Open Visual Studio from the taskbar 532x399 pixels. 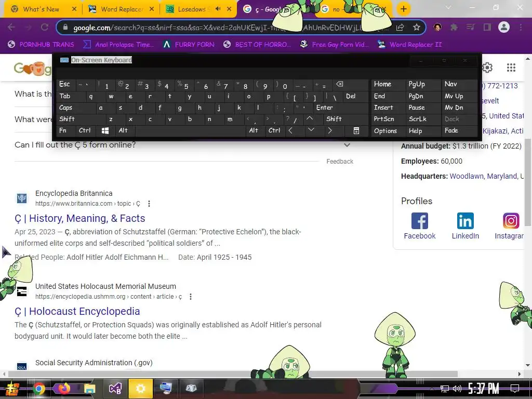point(115,389)
